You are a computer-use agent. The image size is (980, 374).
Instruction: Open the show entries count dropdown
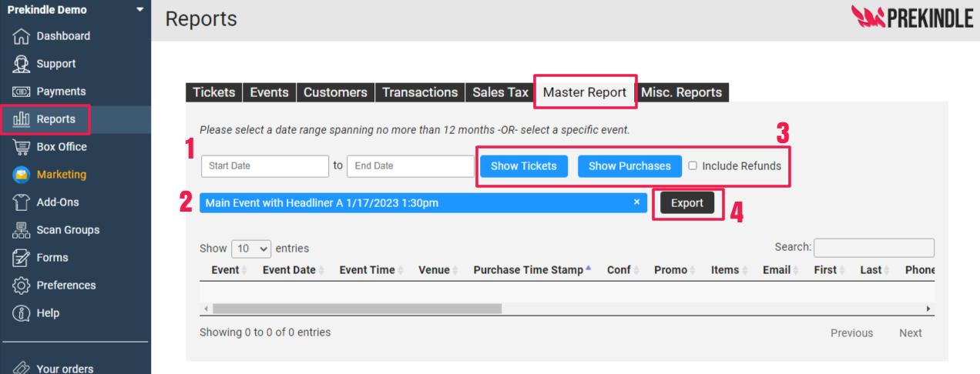[x=251, y=249]
